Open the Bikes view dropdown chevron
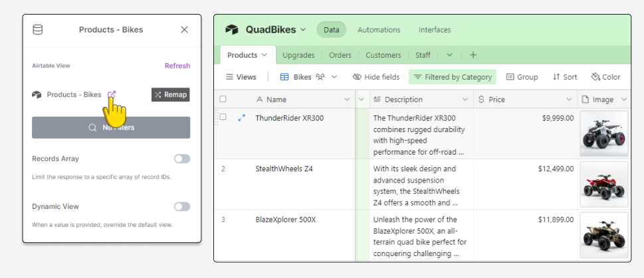 334,77
